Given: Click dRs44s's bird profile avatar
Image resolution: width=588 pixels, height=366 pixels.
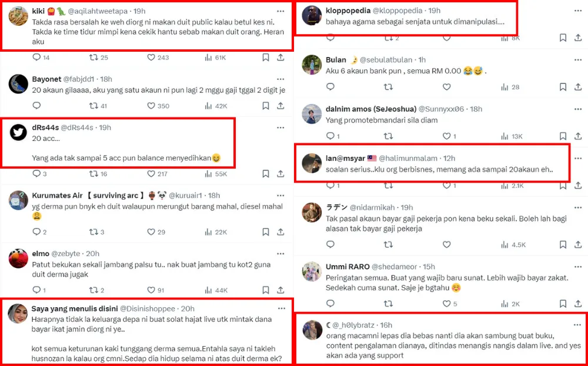Looking at the screenshot, I should pyautogui.click(x=18, y=132).
